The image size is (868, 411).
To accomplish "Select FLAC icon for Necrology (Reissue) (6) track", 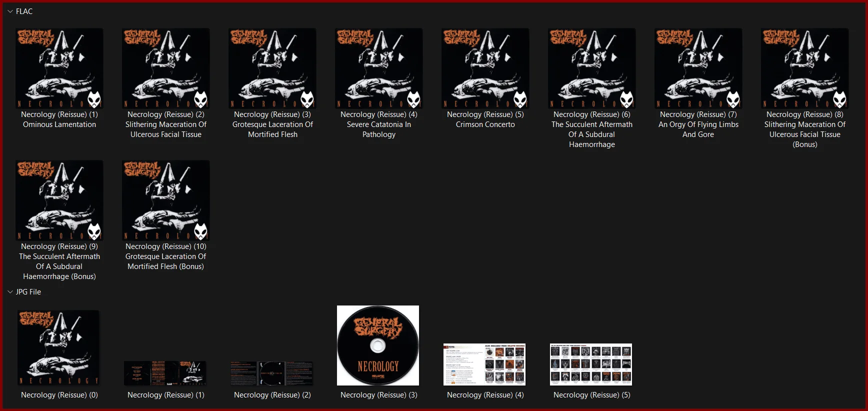I will click(592, 68).
